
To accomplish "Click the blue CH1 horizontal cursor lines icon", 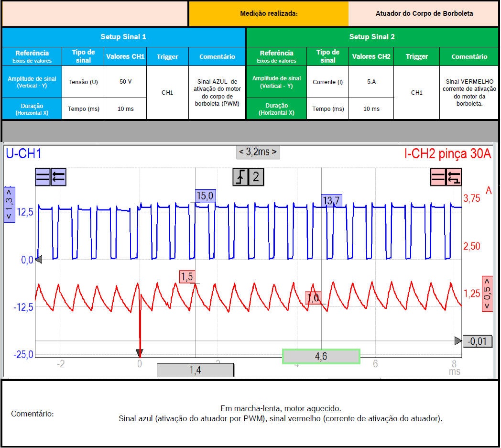I will click(x=43, y=177).
